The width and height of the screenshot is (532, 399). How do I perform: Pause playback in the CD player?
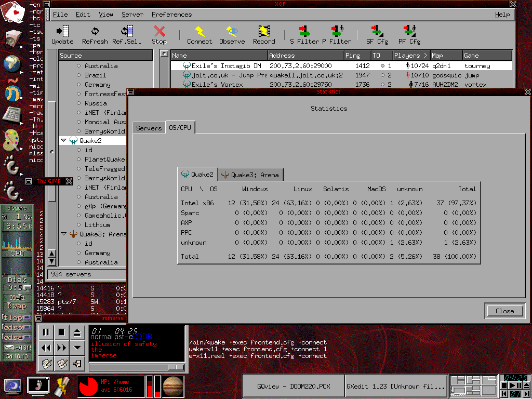coord(46,332)
